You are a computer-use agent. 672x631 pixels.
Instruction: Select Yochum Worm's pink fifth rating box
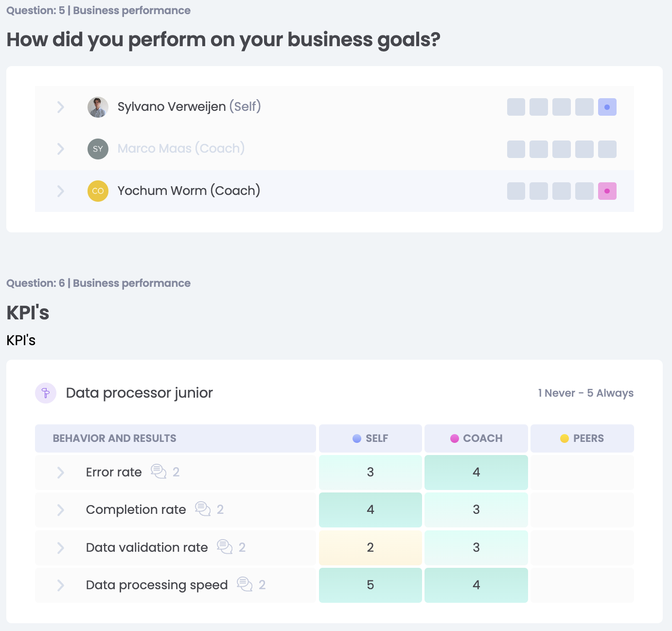607,191
